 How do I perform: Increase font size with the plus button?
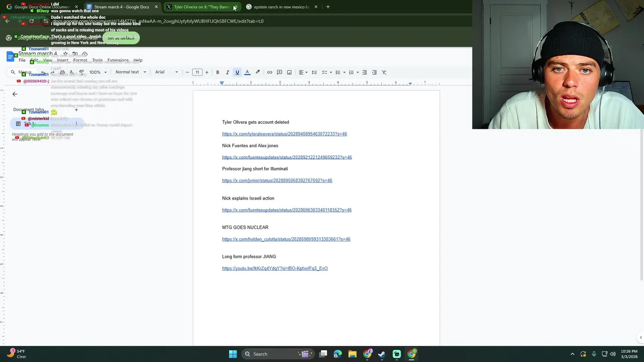click(207, 72)
